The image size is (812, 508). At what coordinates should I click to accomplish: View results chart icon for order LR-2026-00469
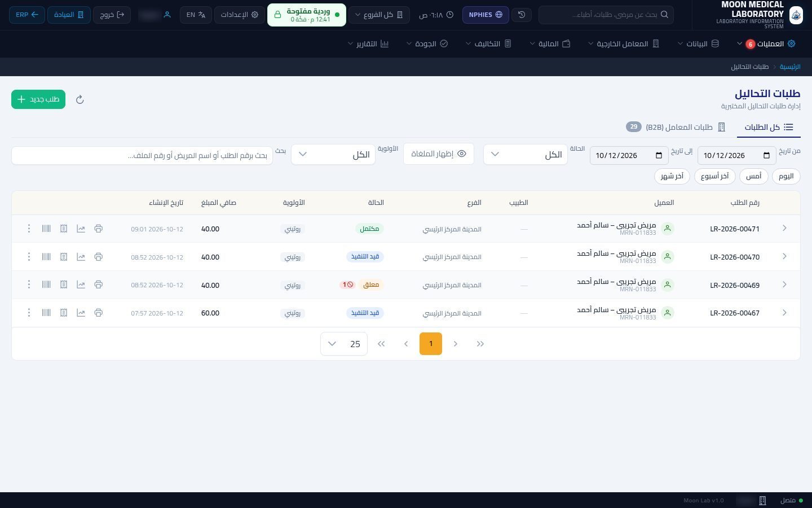click(81, 285)
